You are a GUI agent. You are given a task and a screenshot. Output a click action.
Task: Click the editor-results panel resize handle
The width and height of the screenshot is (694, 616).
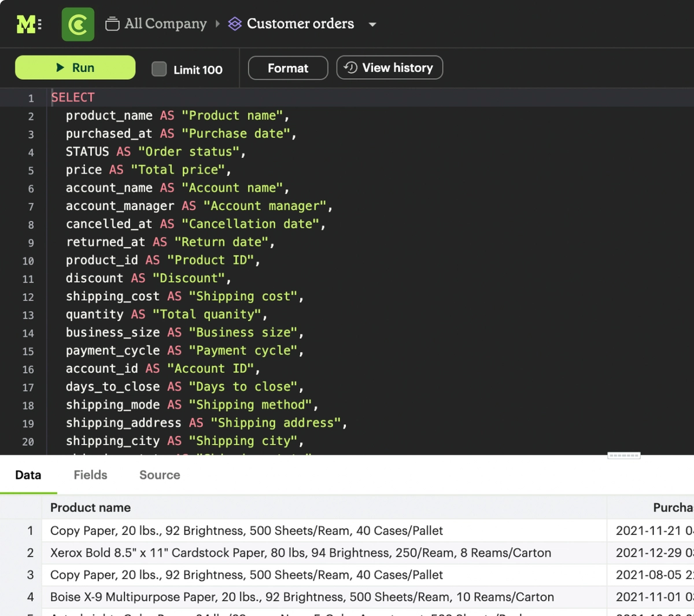point(624,456)
